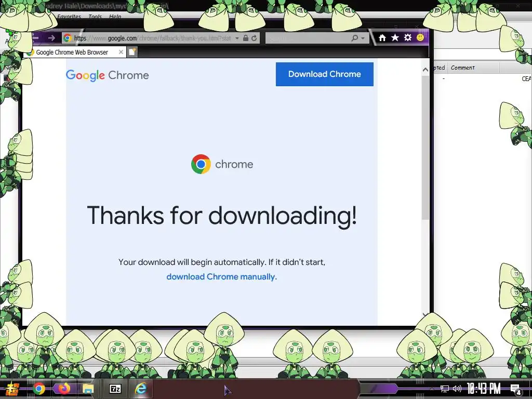This screenshot has width=532, height=399.
Task: Launch Firefox from the taskbar
Action: point(63,388)
